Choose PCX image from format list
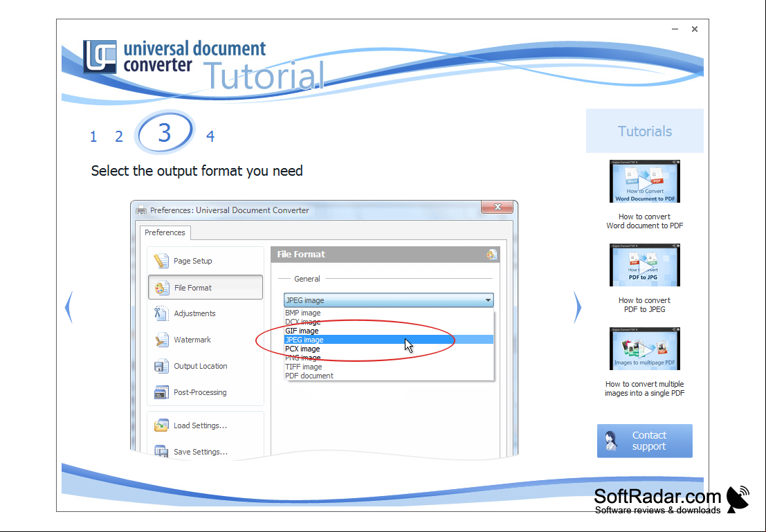 click(x=389, y=349)
